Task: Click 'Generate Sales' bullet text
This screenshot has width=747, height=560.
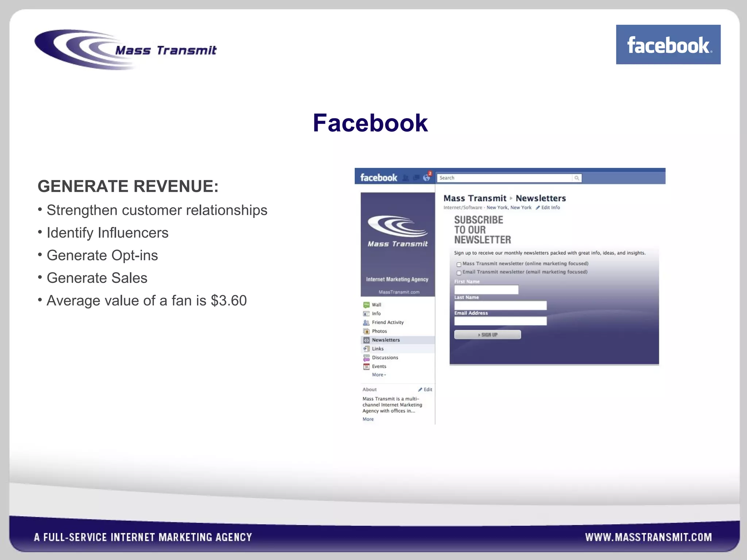Action: point(97,278)
